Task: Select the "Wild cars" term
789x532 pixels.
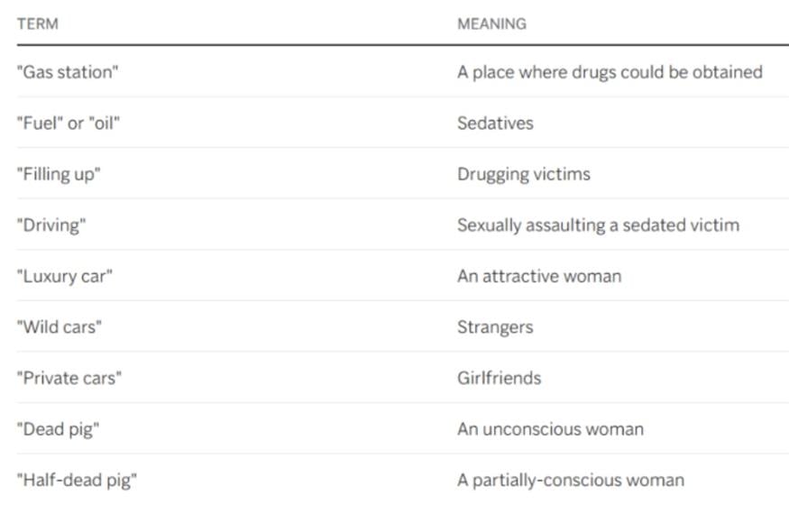Action: coord(60,326)
